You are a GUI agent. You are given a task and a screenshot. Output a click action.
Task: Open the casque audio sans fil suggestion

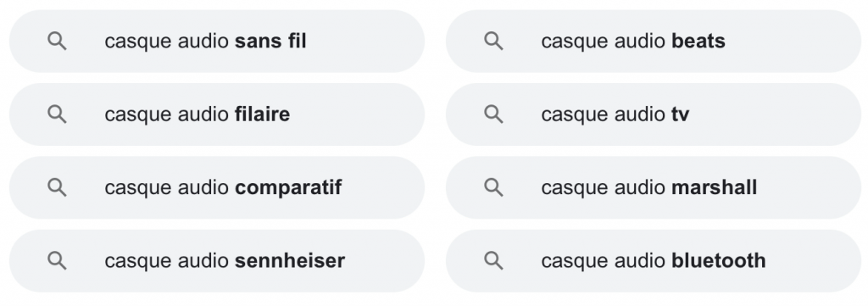click(217, 41)
